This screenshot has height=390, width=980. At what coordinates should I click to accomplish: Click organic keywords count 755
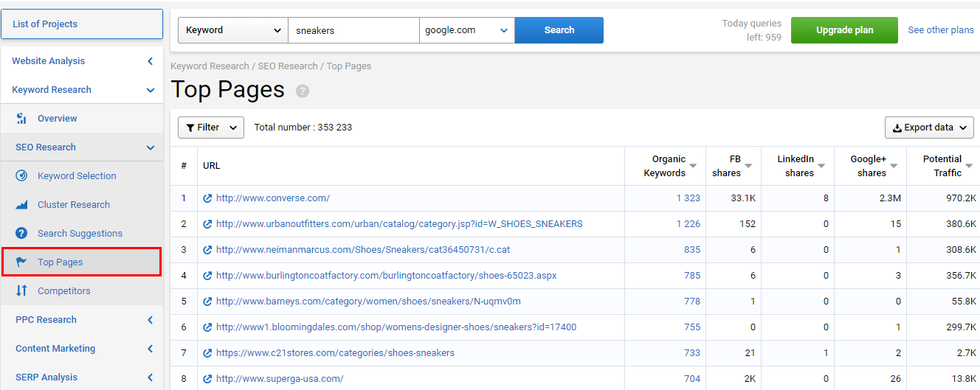pyautogui.click(x=692, y=327)
